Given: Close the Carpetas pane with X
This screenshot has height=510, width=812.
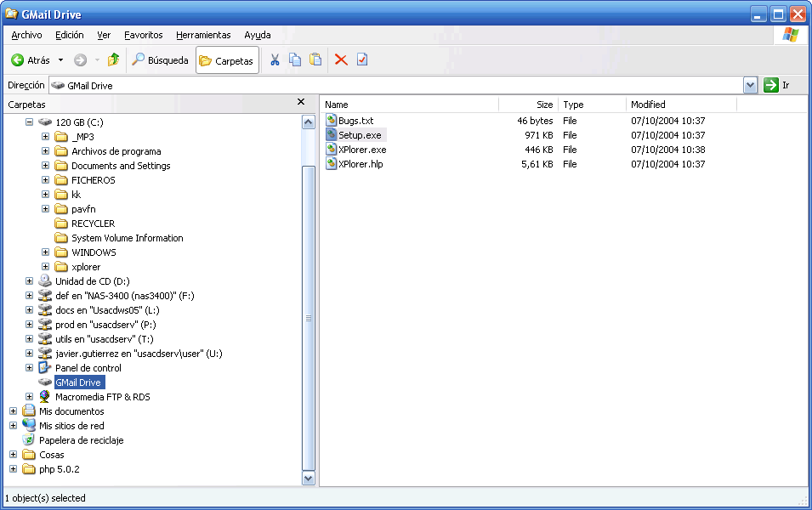Looking at the screenshot, I should pos(301,102).
